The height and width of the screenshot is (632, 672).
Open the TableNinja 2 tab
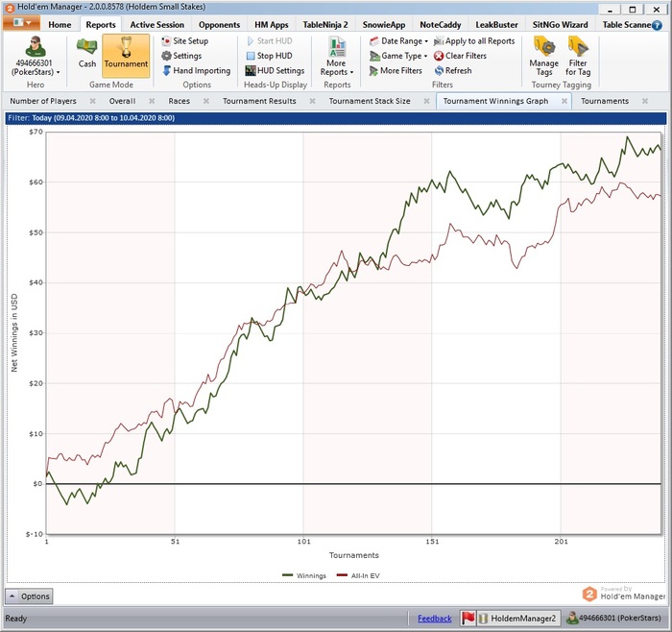click(x=325, y=25)
